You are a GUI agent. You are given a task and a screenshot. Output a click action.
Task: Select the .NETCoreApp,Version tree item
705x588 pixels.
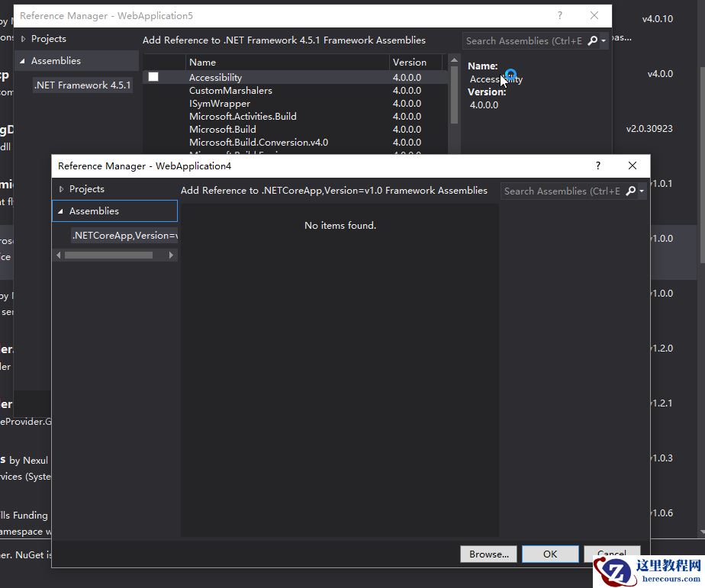124,235
